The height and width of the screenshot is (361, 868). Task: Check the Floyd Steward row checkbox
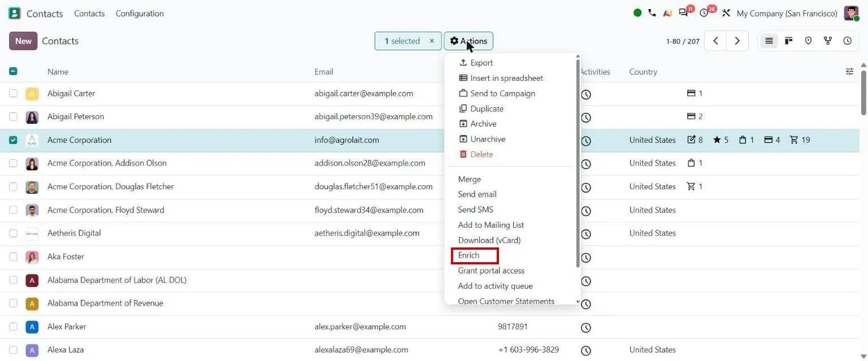pos(13,210)
